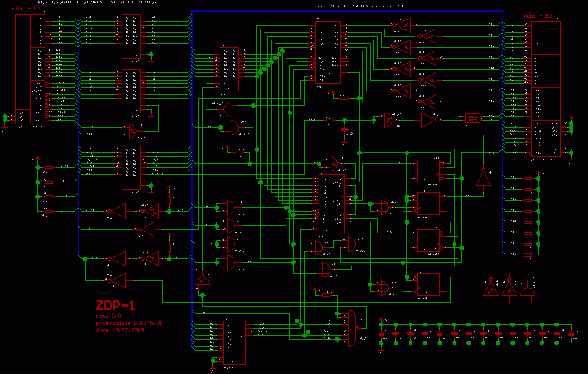Click the top center IC chip
The height and width of the screenshot is (374, 588).
point(327,52)
